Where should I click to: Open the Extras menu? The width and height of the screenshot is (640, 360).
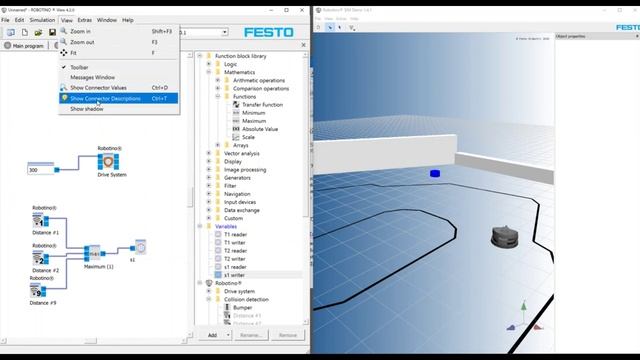[x=84, y=20]
